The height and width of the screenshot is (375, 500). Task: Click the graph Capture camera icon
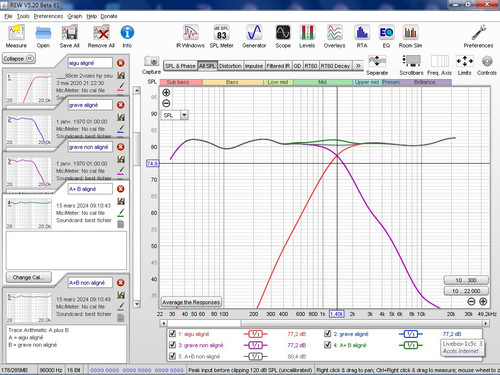[x=151, y=65]
